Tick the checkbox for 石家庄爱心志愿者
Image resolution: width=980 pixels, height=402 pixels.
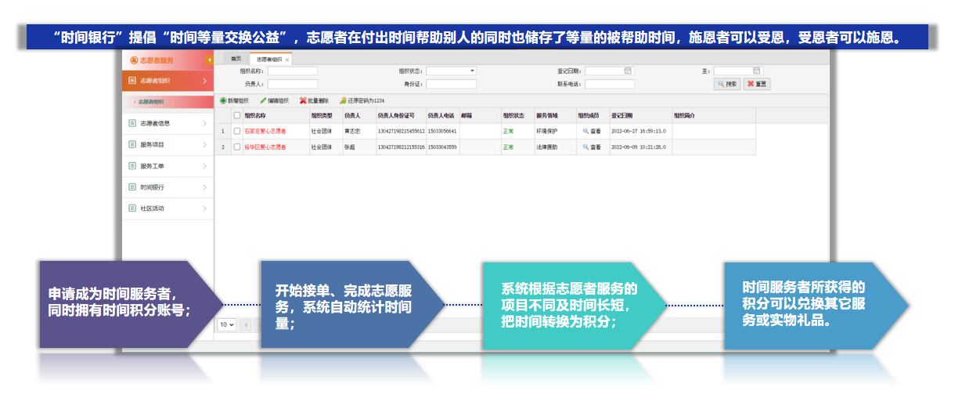pyautogui.click(x=237, y=132)
